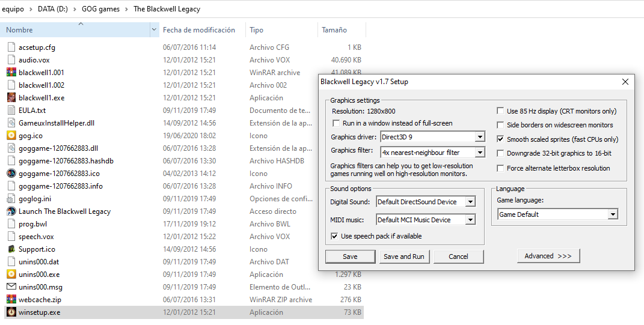Uncheck Smooth scaled sprites option
Image resolution: width=644 pixels, height=325 pixels.
click(500, 139)
